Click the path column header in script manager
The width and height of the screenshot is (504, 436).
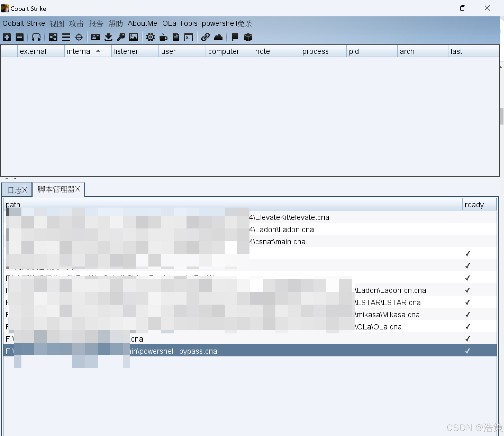pyautogui.click(x=233, y=205)
